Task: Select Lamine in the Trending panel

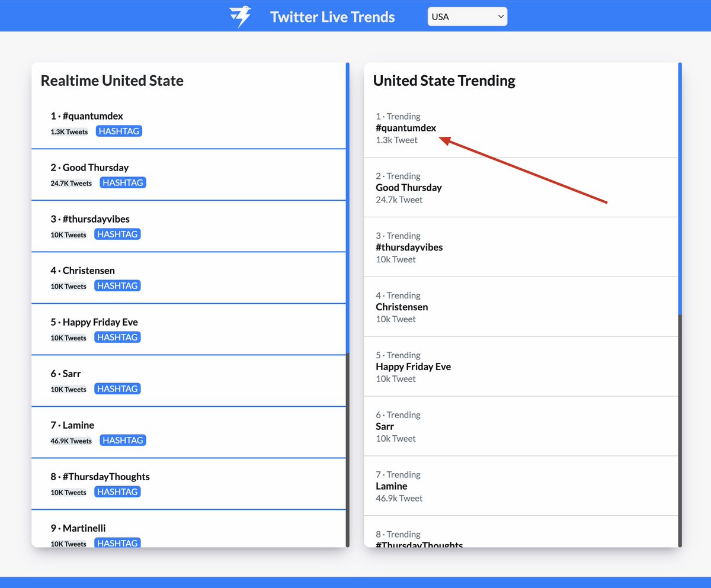Action: click(391, 486)
